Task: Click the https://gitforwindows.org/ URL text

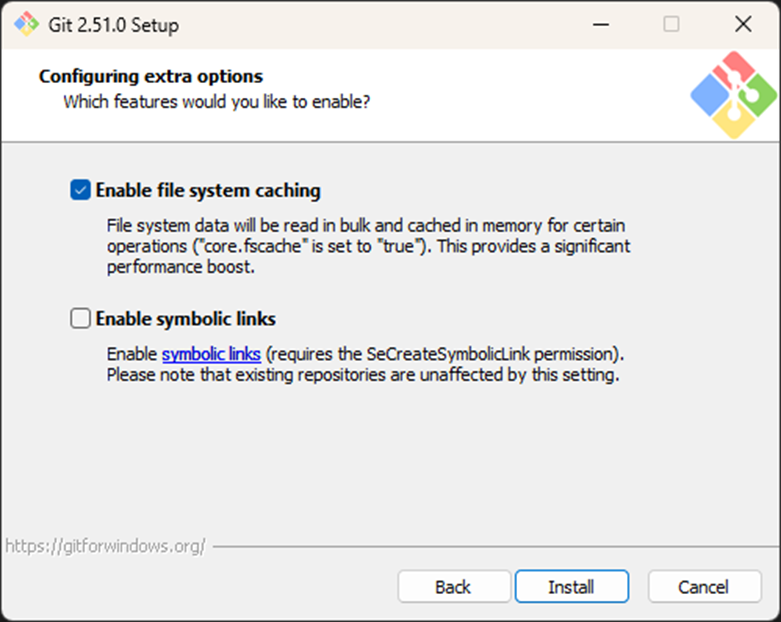Action: tap(105, 546)
